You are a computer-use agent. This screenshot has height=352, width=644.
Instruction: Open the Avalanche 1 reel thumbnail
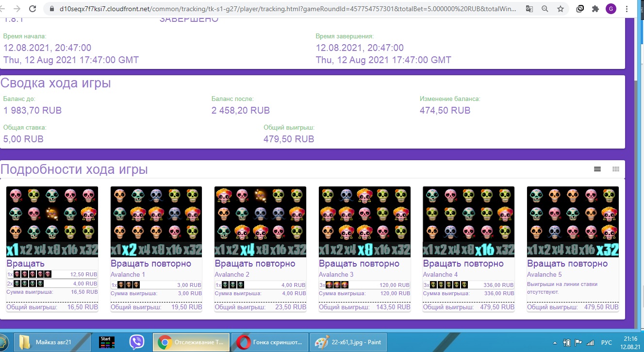click(156, 222)
